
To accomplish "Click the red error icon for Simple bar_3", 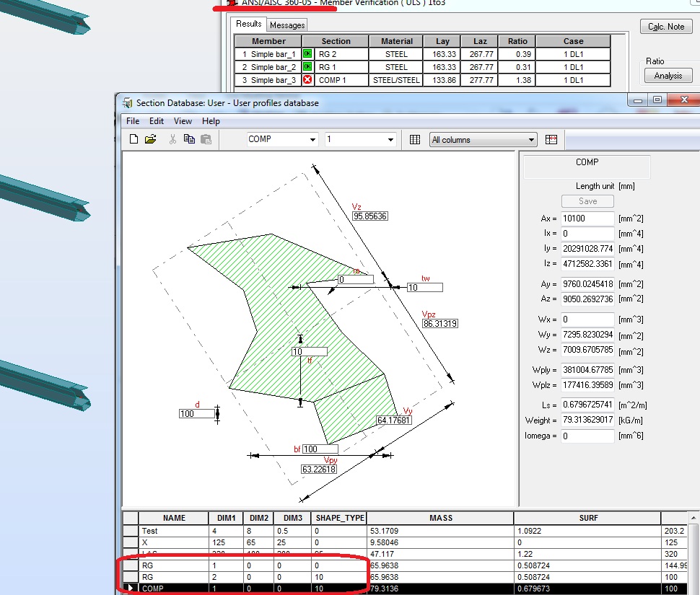I will coord(307,79).
